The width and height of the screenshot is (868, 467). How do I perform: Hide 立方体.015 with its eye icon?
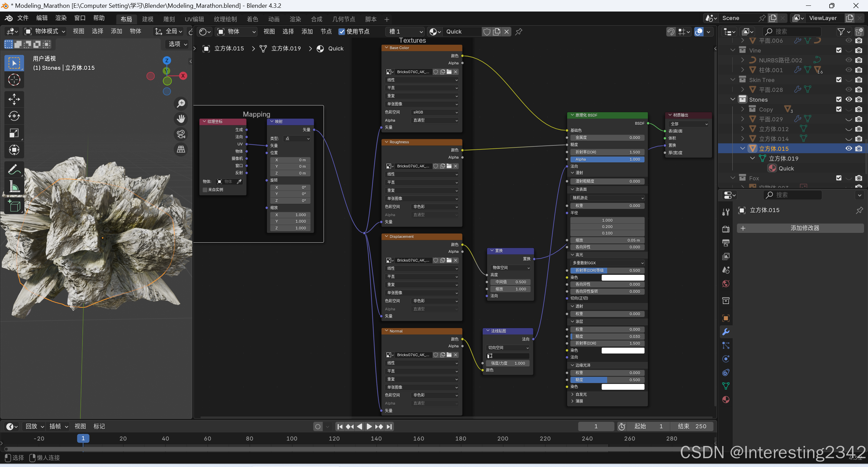coord(848,148)
